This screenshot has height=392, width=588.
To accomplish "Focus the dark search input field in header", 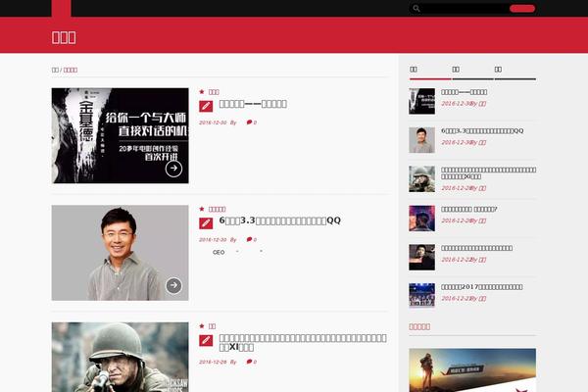I will (464, 8).
